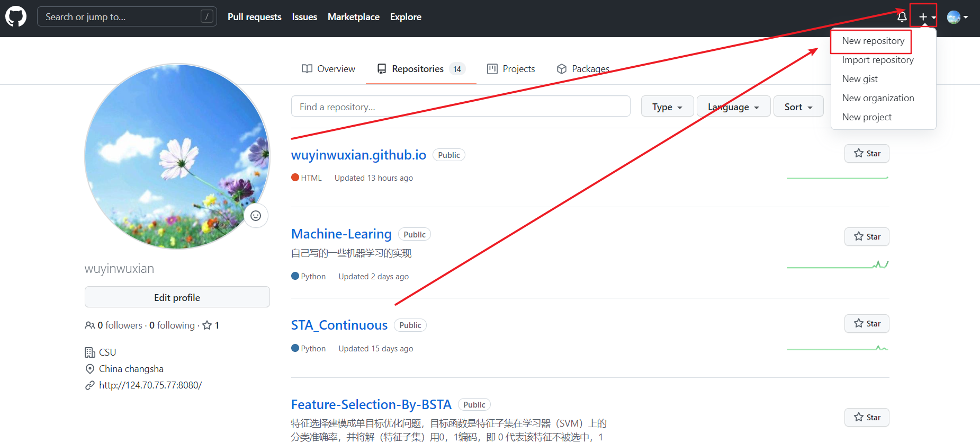Click the set status smiley icon

click(x=256, y=216)
